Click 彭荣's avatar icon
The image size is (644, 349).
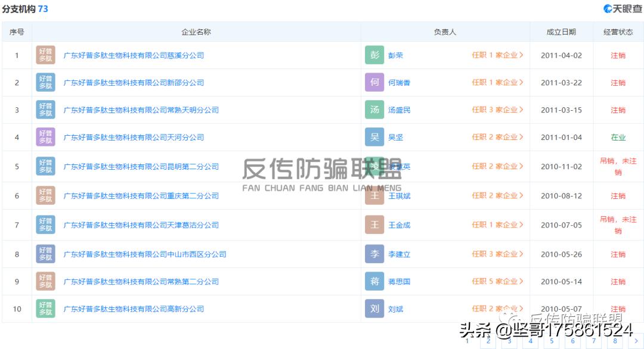pos(374,55)
